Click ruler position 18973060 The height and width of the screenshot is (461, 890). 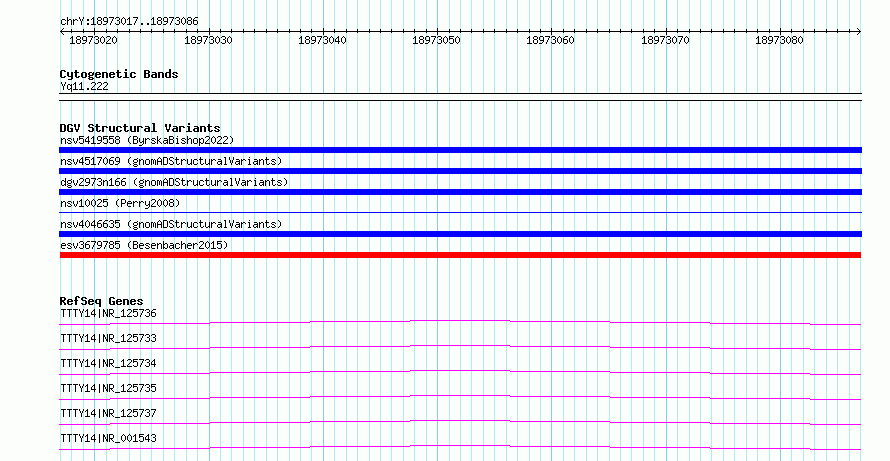click(x=551, y=40)
